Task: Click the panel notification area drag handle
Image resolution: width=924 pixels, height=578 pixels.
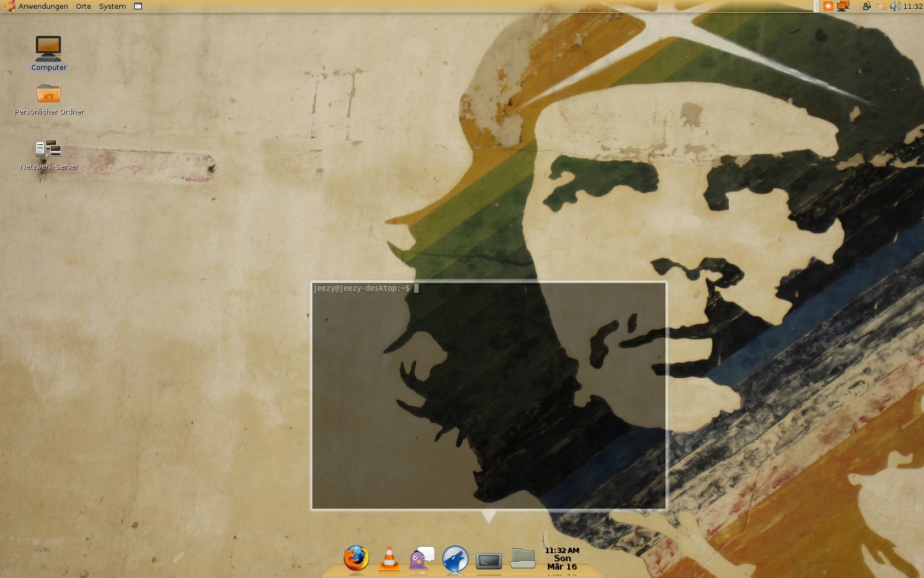Action: point(816,6)
